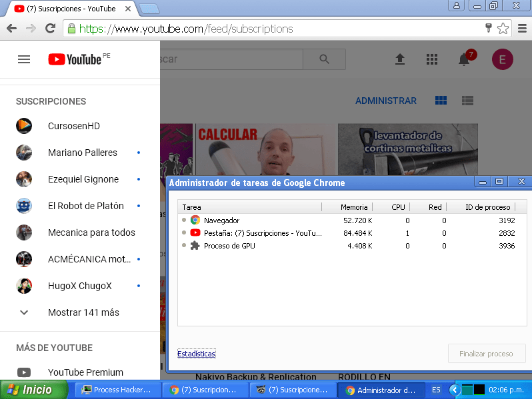Click the browser back arrow
Viewport: 532px width, 399px height.
click(11, 29)
